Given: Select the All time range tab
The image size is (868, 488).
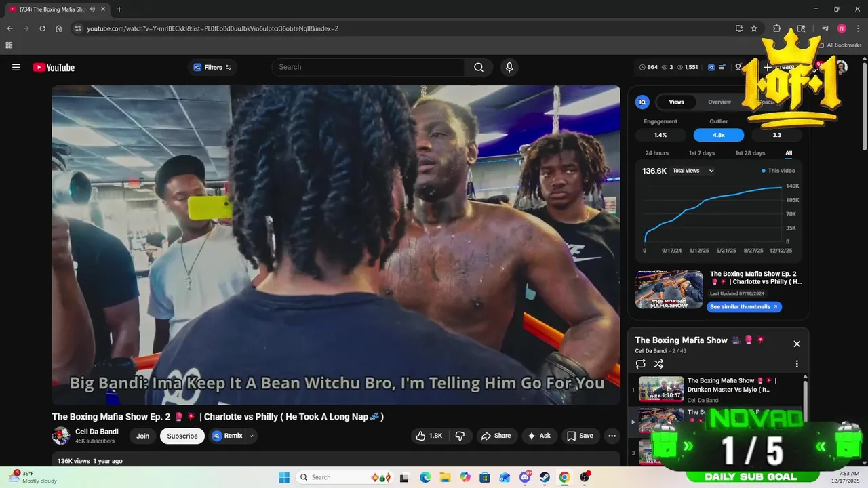Looking at the screenshot, I should 789,153.
